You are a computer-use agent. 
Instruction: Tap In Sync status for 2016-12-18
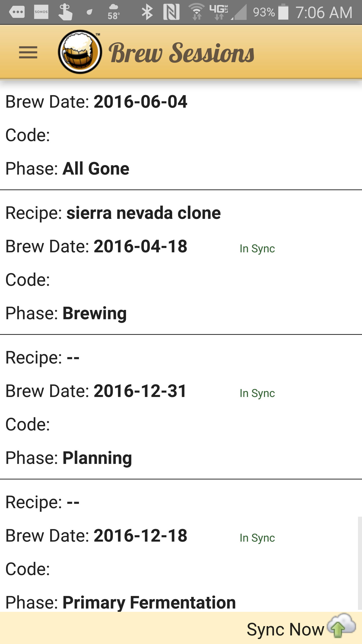tap(257, 538)
